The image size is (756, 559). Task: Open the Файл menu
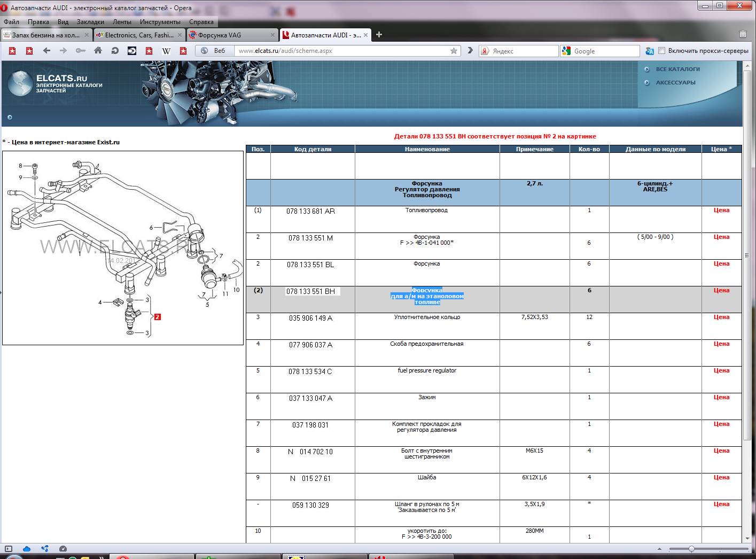click(11, 22)
